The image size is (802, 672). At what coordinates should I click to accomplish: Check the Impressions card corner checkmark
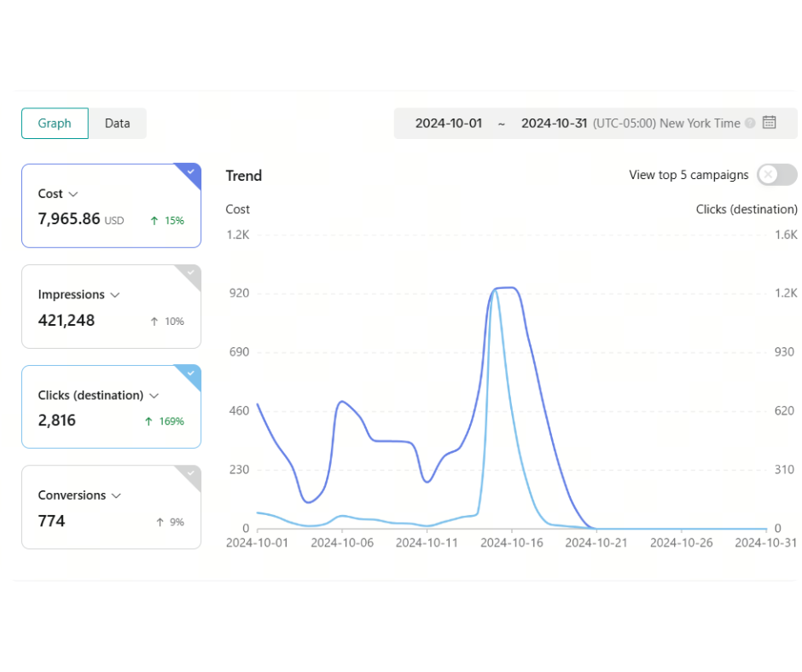190,273
